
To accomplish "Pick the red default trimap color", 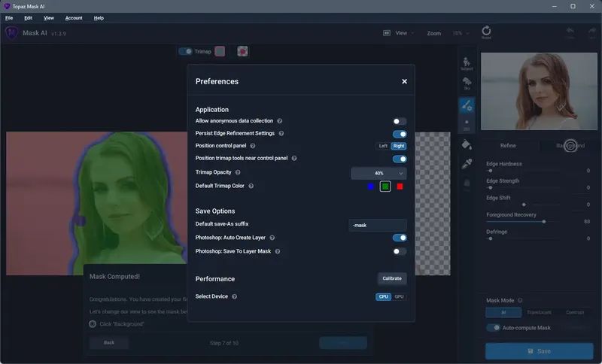I will pos(400,187).
